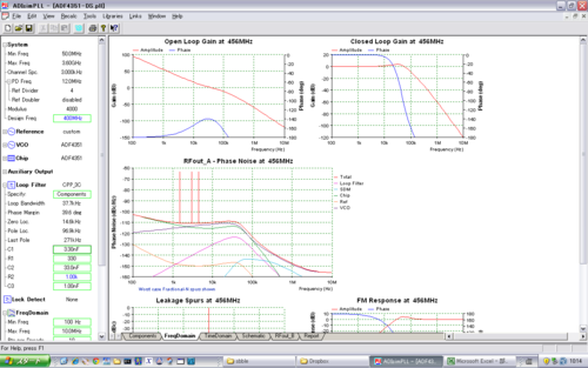588x368 pixels.
Task: Switch to the Dropbox taskbar button
Action: [332, 361]
